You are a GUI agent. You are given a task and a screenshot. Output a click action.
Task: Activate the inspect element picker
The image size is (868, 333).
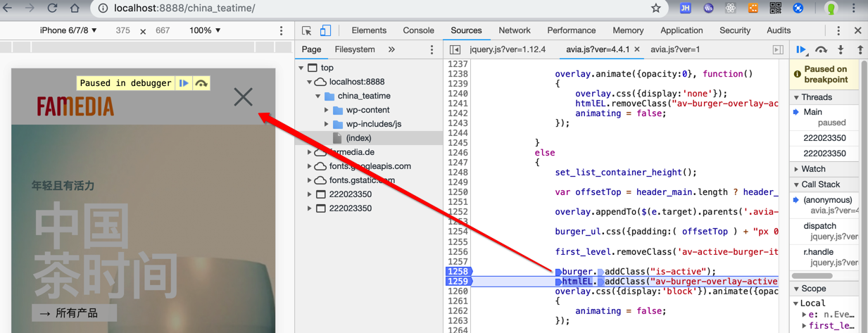306,31
